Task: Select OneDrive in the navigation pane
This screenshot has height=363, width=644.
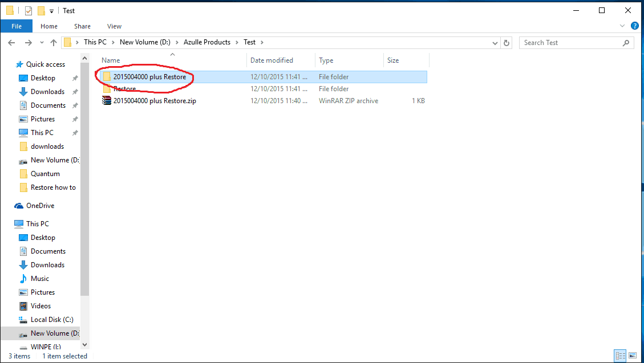Action: [x=40, y=206]
